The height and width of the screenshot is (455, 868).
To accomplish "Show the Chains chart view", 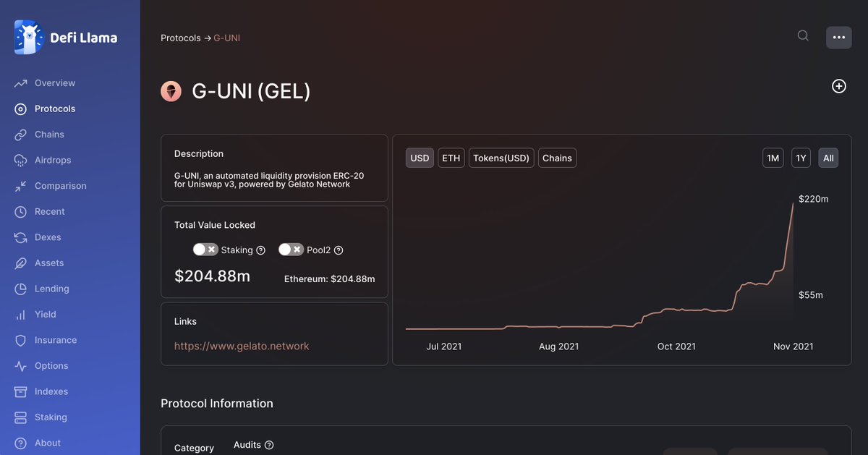I will click(557, 158).
